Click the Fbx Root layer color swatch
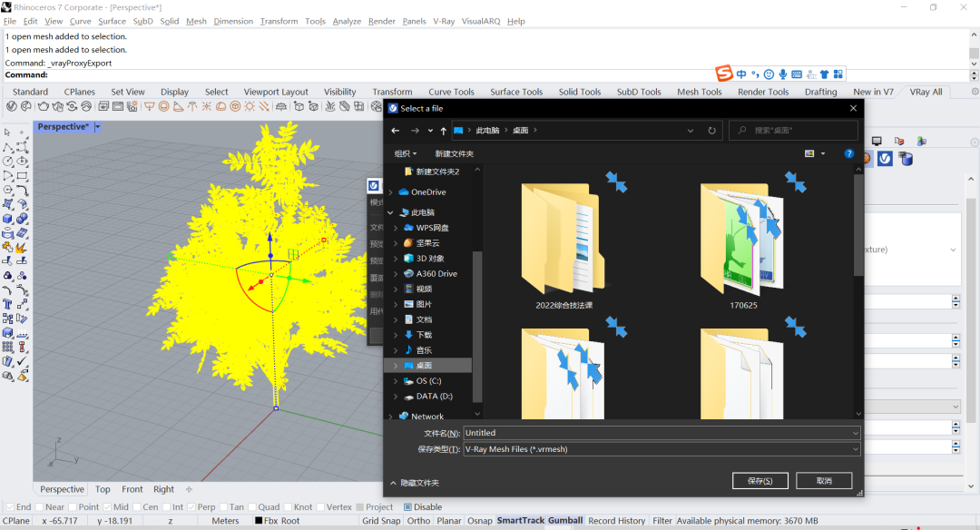 coord(259,521)
